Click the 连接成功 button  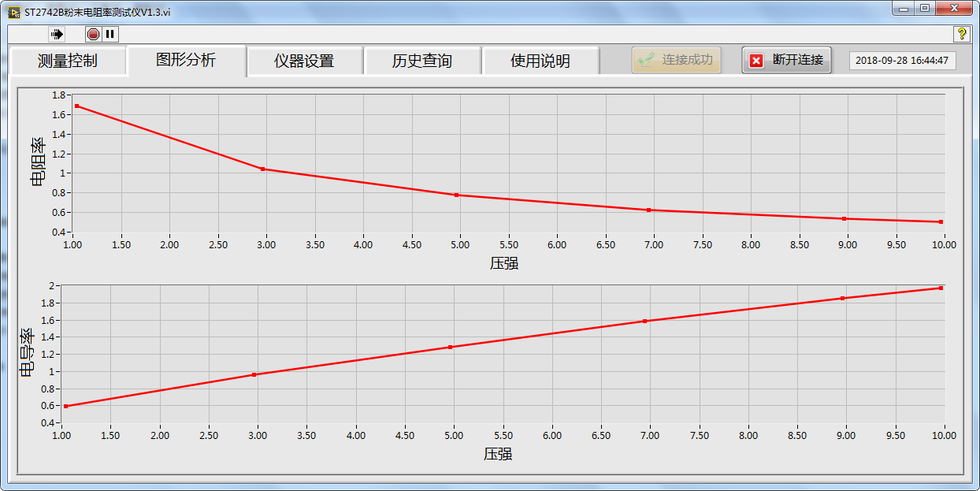coord(677,60)
